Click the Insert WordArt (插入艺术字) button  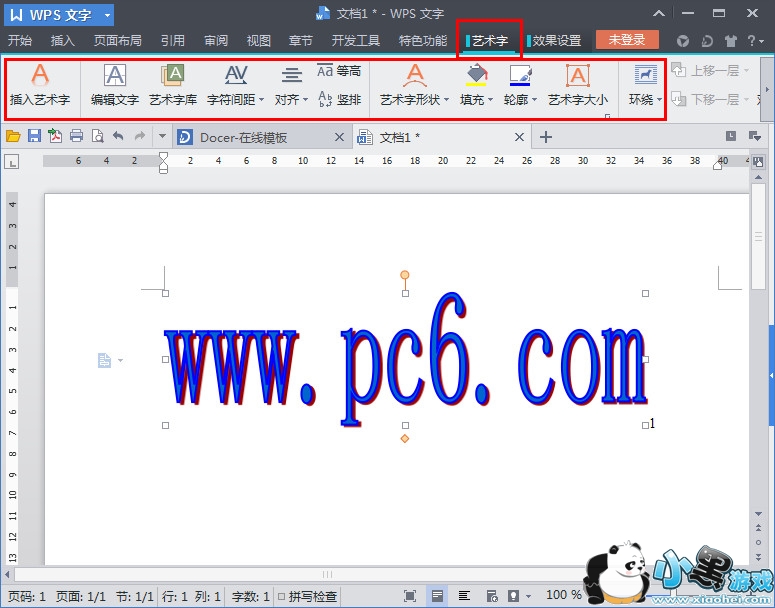click(x=40, y=85)
